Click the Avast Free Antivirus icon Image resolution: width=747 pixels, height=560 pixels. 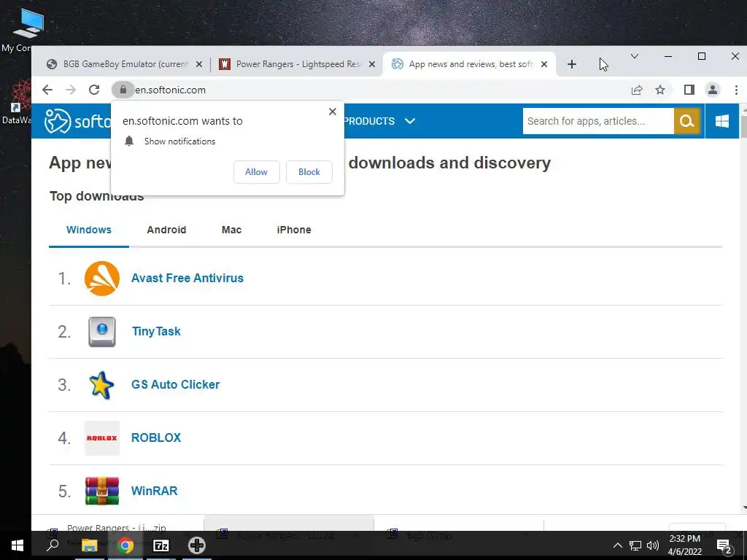[102, 278]
